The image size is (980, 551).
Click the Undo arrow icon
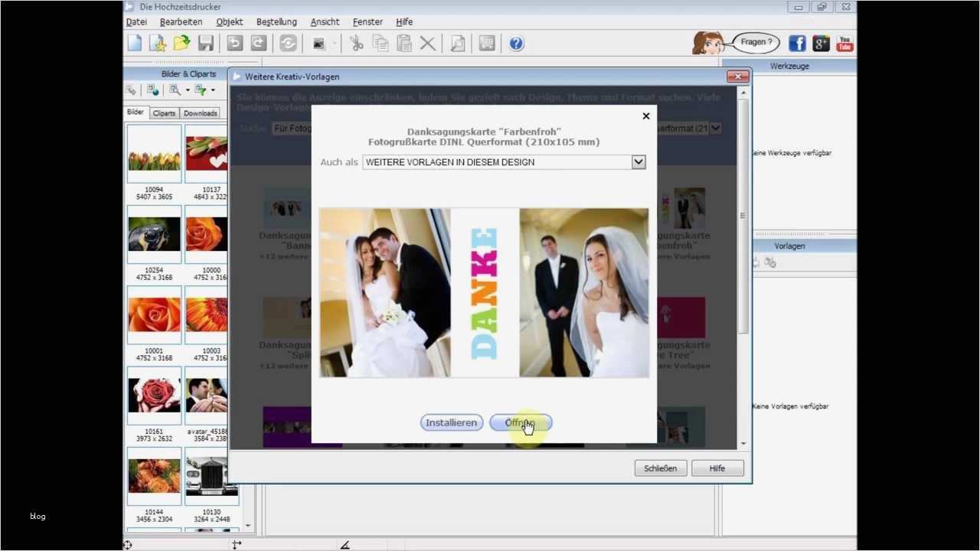pyautogui.click(x=234, y=44)
